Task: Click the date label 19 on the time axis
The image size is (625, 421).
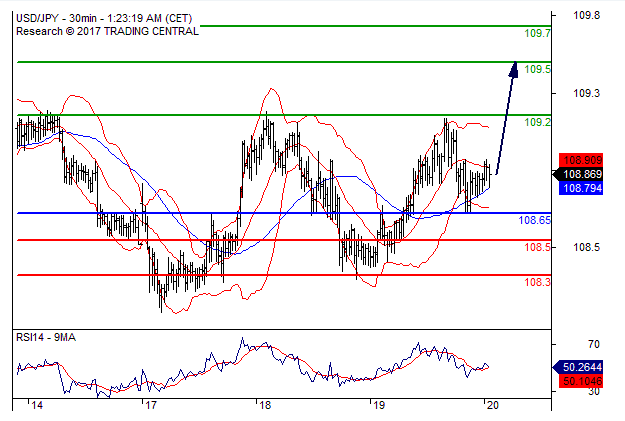Action: (x=379, y=405)
